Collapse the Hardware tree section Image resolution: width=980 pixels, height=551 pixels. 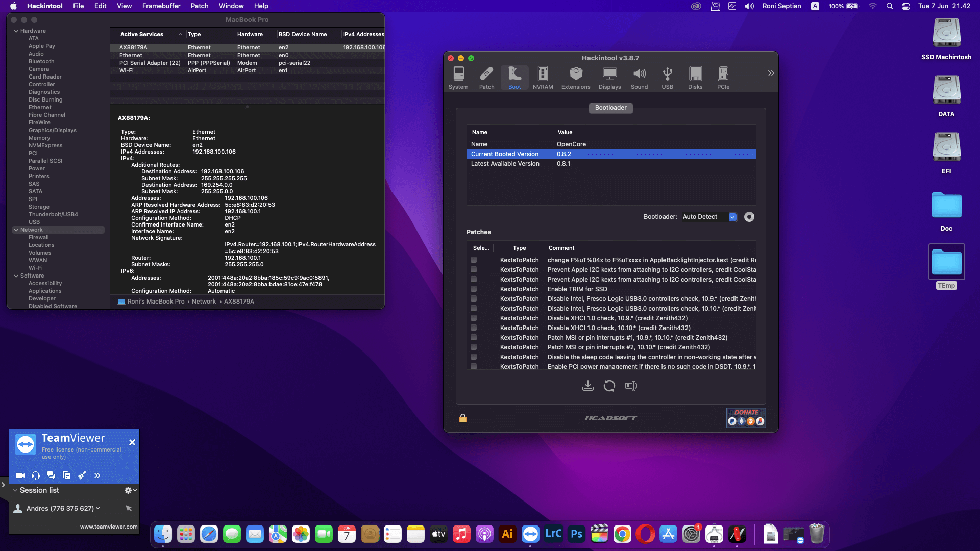(x=16, y=31)
